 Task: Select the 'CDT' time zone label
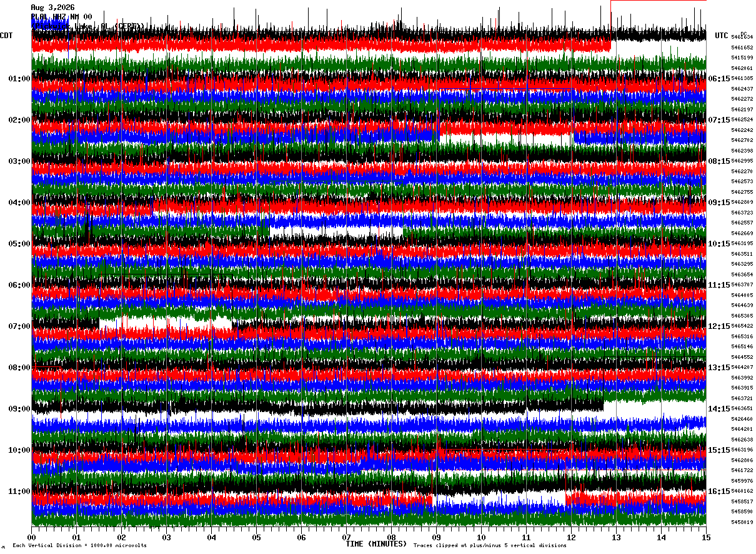(7, 36)
